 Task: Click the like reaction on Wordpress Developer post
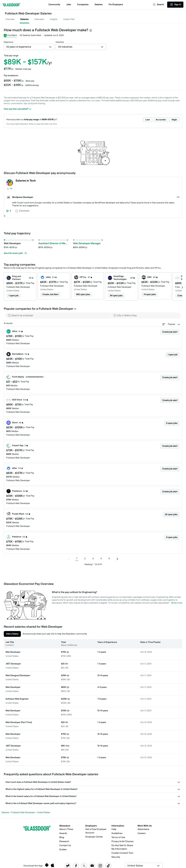(7, 211)
